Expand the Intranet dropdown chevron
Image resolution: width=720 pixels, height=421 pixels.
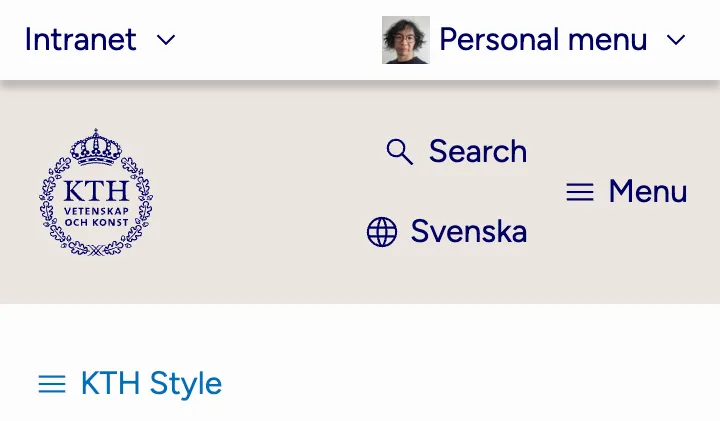pos(166,40)
